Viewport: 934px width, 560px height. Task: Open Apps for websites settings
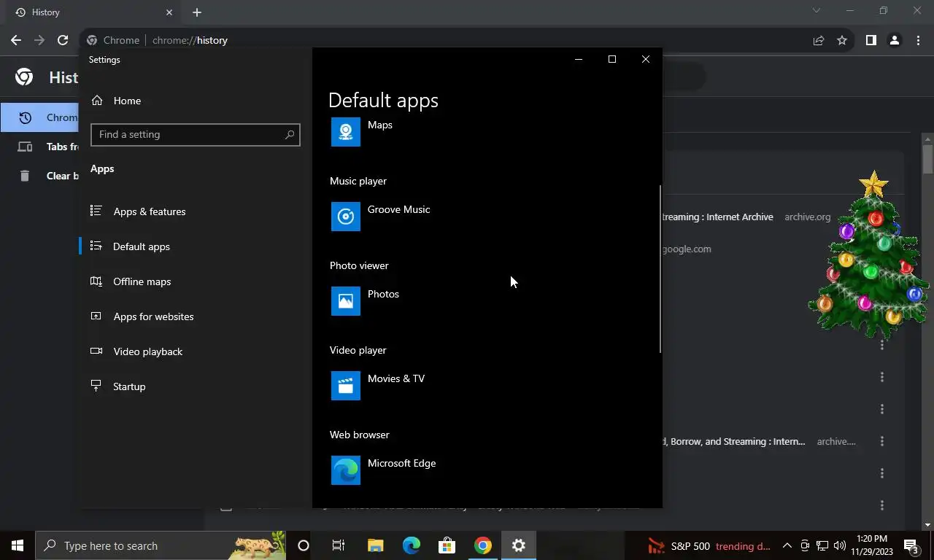(x=153, y=316)
